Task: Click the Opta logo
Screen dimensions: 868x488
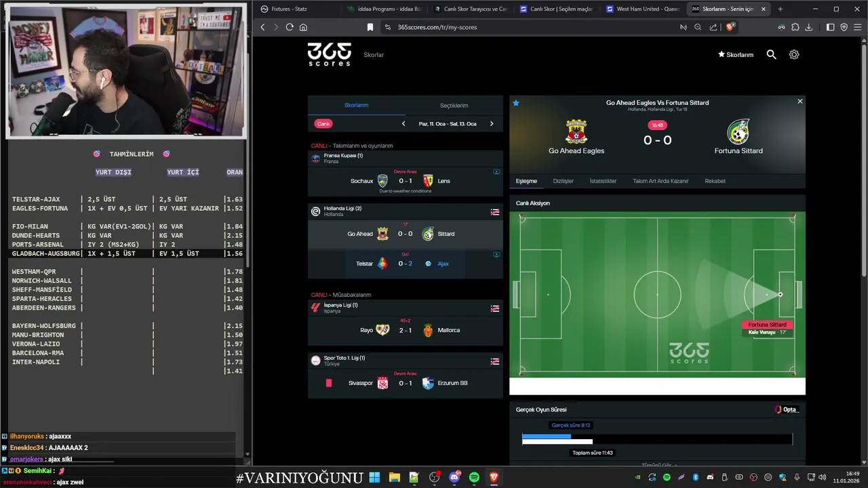Action: pyautogui.click(x=787, y=409)
